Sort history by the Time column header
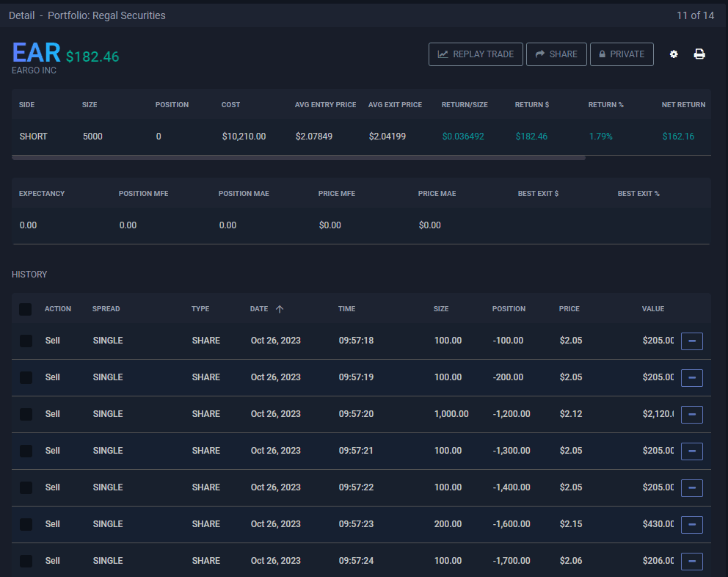This screenshot has height=577, width=728. tap(348, 309)
